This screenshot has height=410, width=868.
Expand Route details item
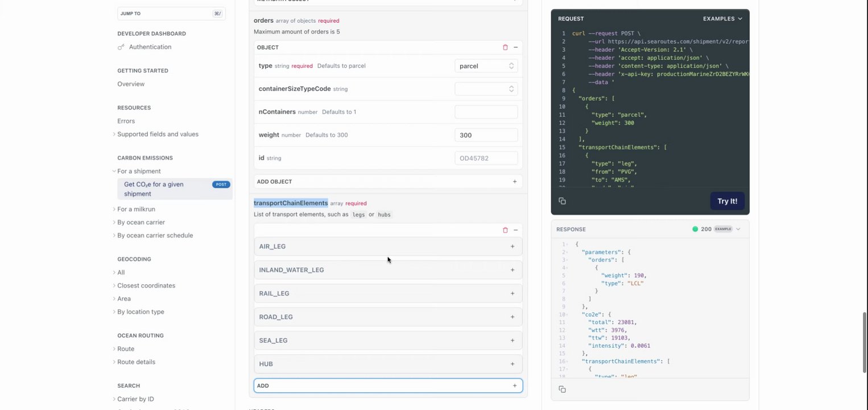pyautogui.click(x=136, y=362)
